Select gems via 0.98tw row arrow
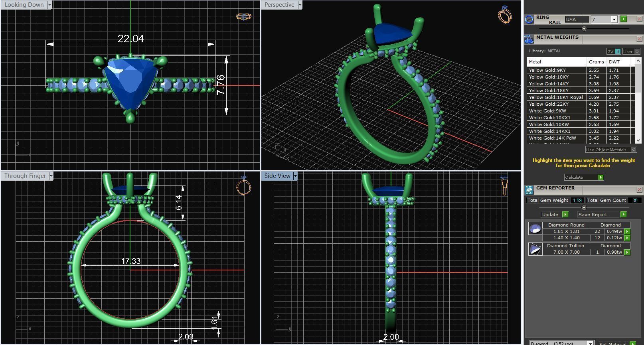 coord(627,252)
